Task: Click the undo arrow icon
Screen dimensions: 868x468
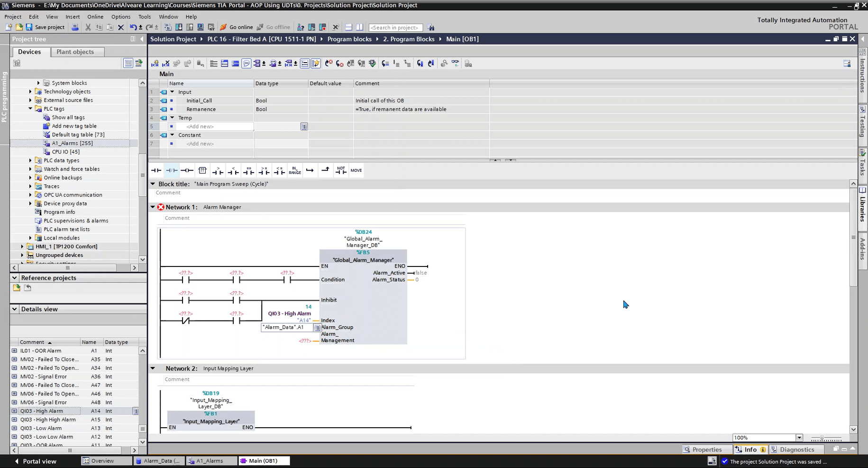Action: click(x=133, y=28)
